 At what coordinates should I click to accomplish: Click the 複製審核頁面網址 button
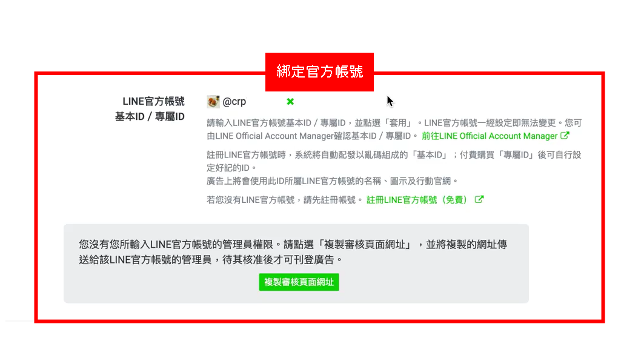[299, 282]
